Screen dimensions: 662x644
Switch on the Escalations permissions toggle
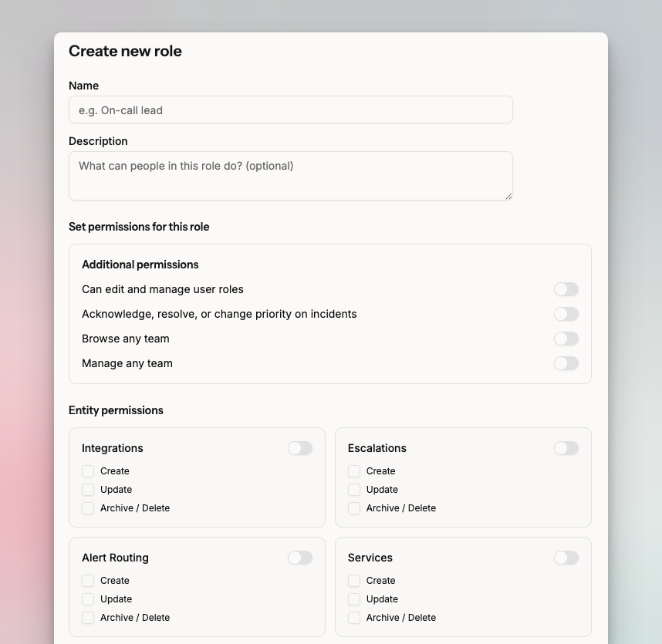566,448
